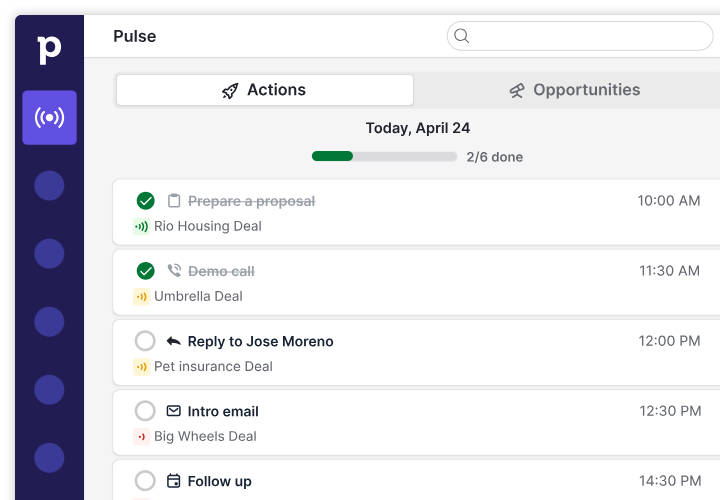The image size is (720, 500).
Task: Click the red signal icon for Big Wheels Deal
Action: [141, 437]
